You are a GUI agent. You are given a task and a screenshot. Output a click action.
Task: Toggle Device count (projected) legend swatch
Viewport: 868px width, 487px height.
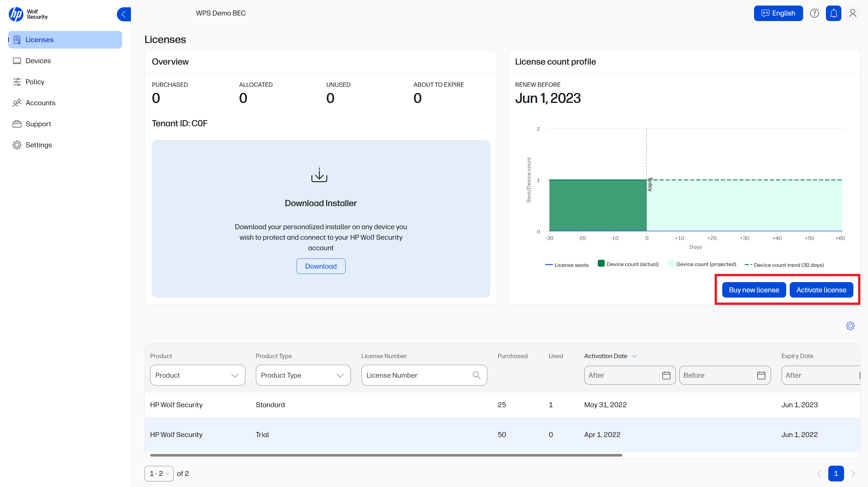pyautogui.click(x=671, y=264)
